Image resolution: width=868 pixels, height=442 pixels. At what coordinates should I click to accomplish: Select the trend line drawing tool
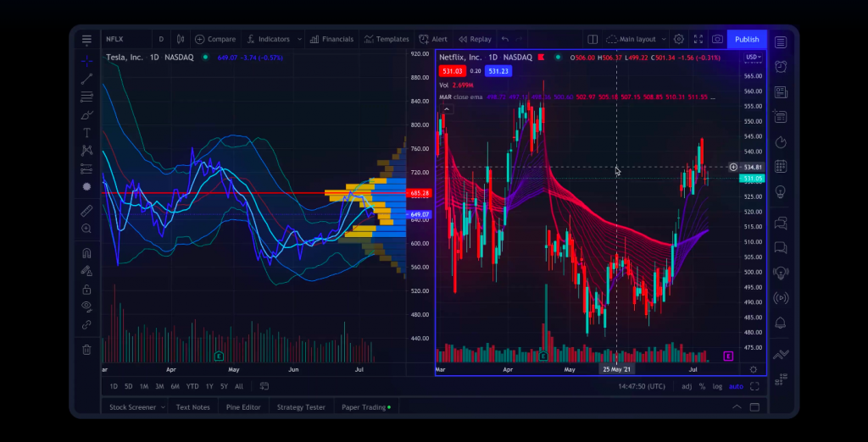pyautogui.click(x=86, y=79)
